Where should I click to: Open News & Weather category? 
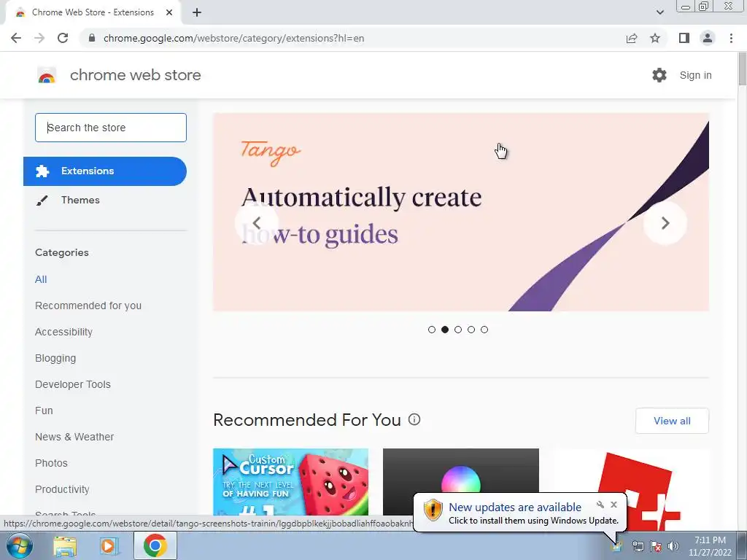[x=74, y=437]
